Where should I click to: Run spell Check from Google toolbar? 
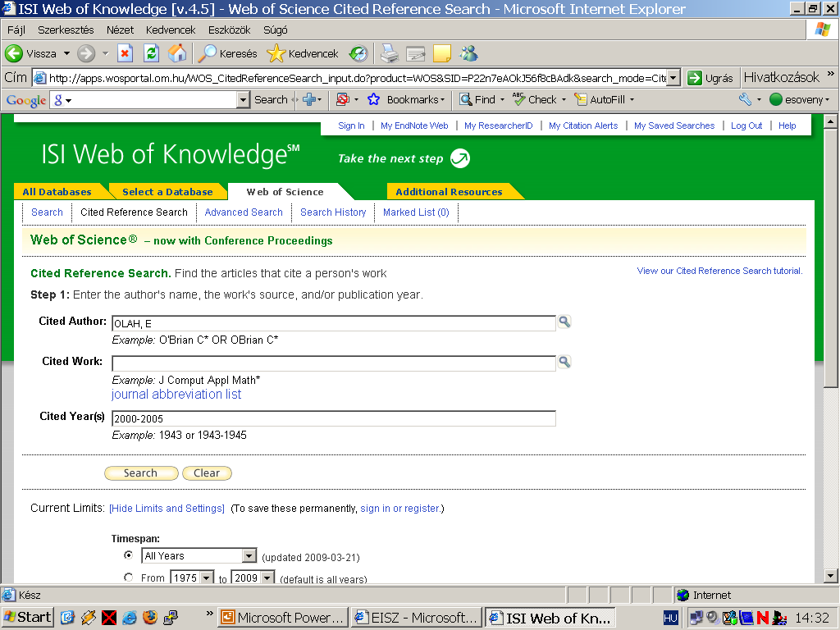coord(535,99)
